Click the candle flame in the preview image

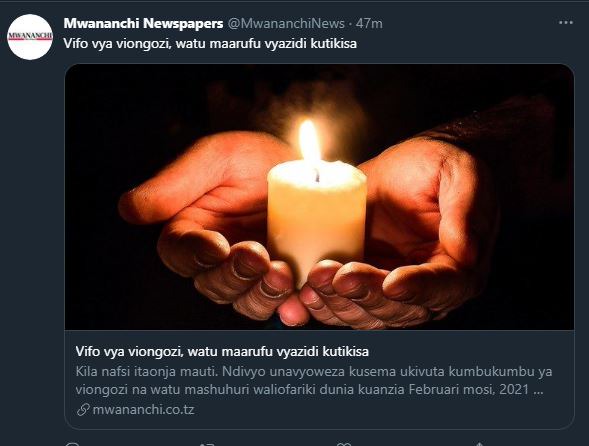point(309,140)
